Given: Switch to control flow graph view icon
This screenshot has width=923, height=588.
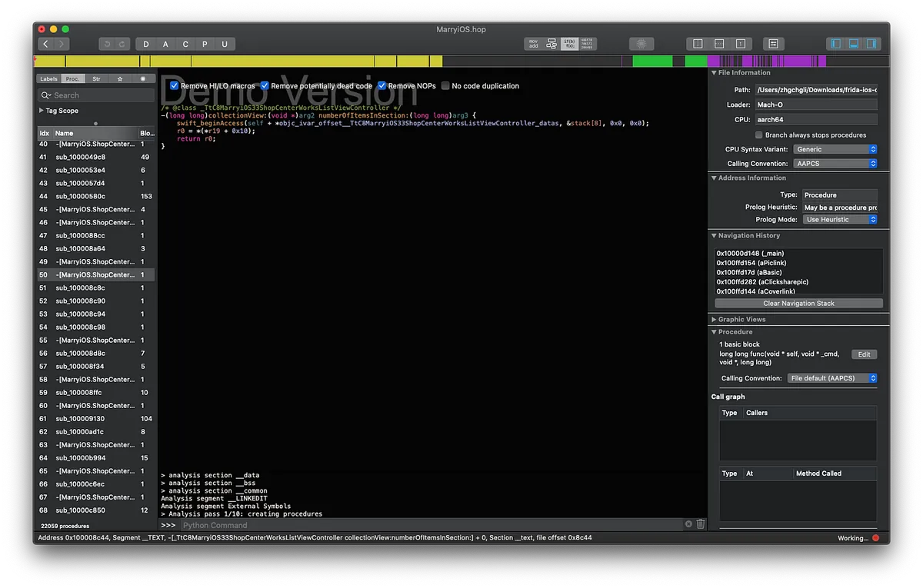Looking at the screenshot, I should 551,44.
